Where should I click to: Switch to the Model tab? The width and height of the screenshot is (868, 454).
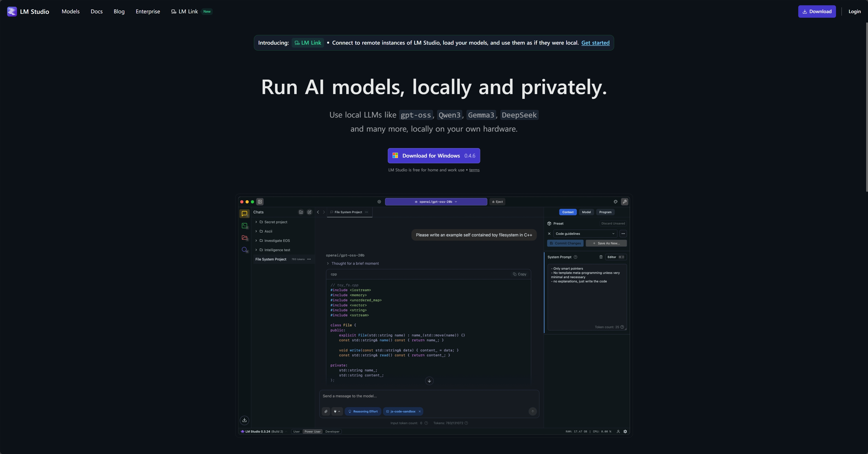(x=586, y=212)
